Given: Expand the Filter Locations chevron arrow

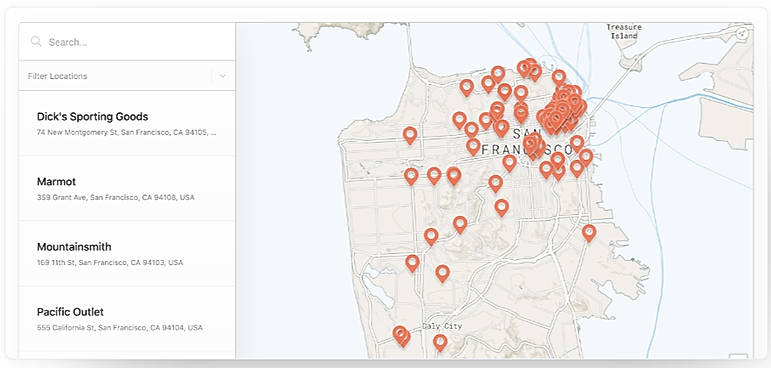Looking at the screenshot, I should pos(223,76).
